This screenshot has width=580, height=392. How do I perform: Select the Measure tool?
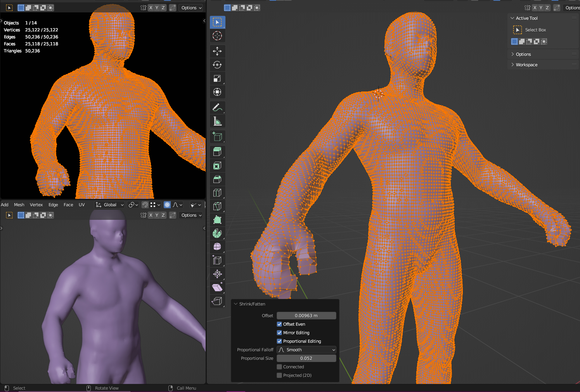click(x=217, y=121)
